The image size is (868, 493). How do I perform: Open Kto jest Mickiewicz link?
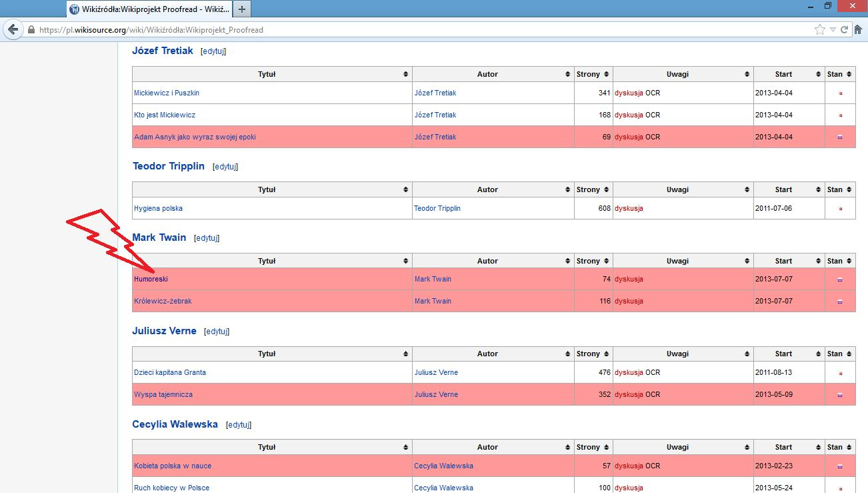coord(165,115)
